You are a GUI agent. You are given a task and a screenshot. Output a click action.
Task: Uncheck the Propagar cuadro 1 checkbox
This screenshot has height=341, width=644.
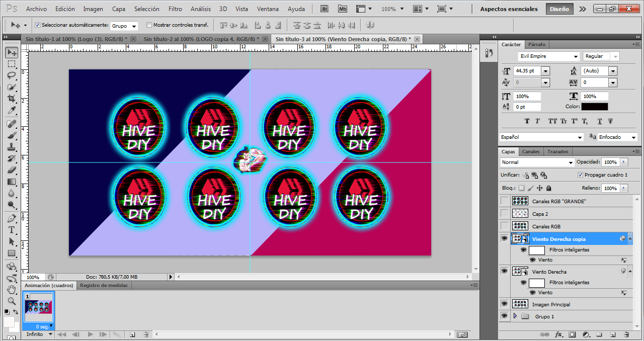581,175
